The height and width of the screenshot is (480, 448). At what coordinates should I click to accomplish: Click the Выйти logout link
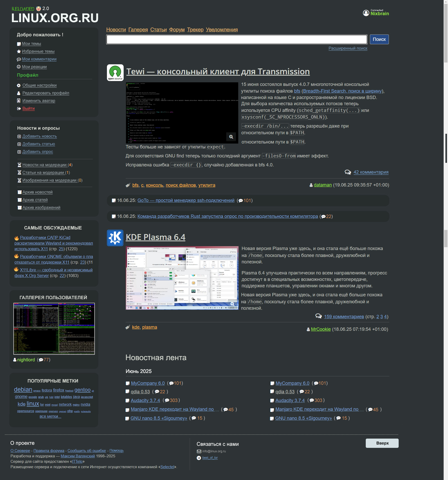tap(29, 109)
